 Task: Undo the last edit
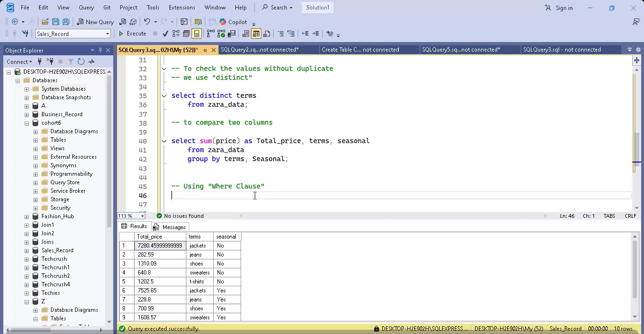click(x=147, y=22)
